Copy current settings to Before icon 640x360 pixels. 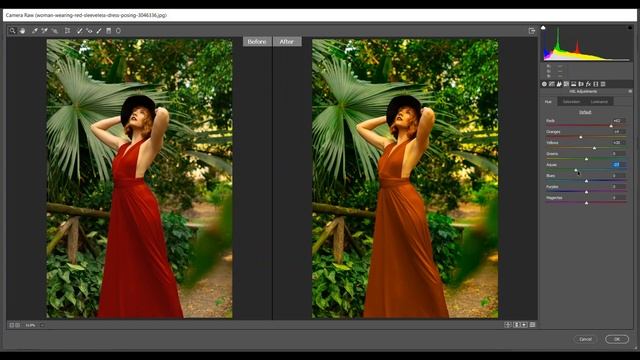tap(524, 325)
